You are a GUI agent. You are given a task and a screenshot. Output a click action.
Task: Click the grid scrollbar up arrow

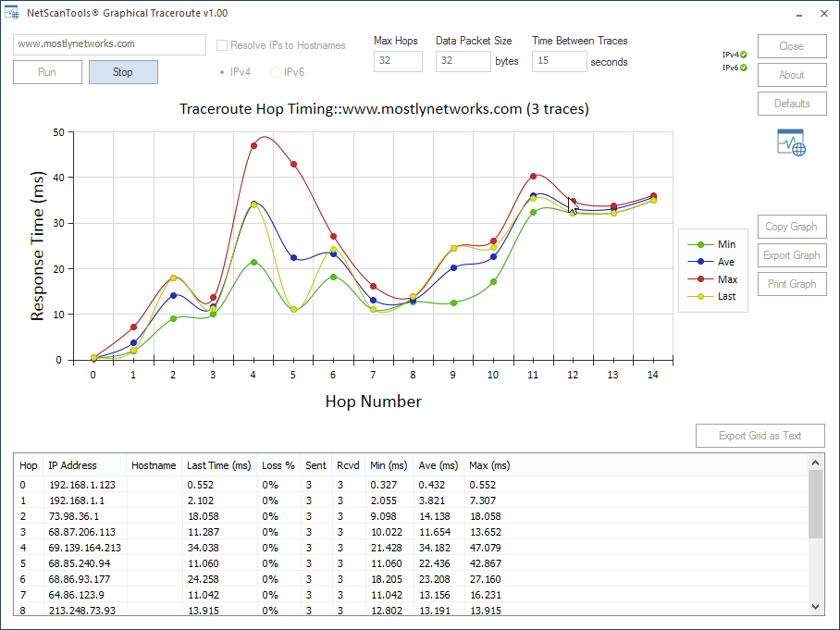pyautogui.click(x=815, y=463)
